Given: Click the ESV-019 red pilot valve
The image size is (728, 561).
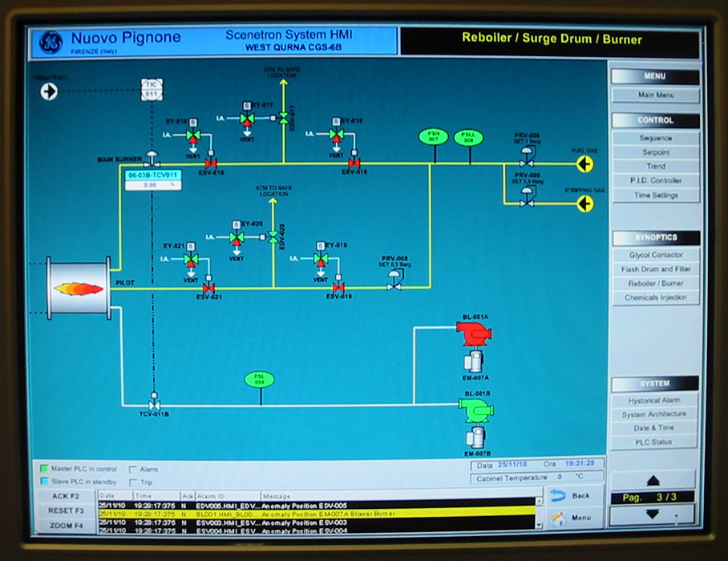Looking at the screenshot, I should coord(338,289).
